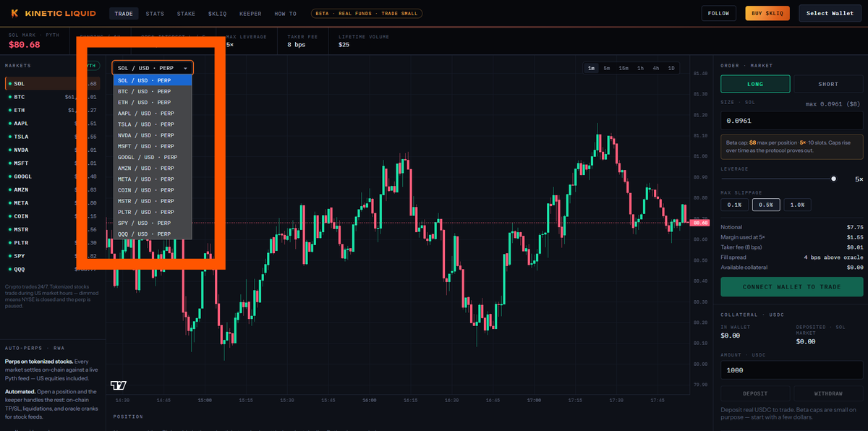The image size is (868, 431).
Task: Select GOOGL in the markets list
Action: (52, 176)
